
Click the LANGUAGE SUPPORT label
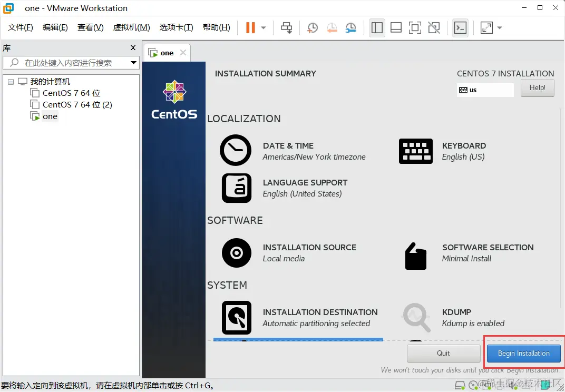pos(305,182)
